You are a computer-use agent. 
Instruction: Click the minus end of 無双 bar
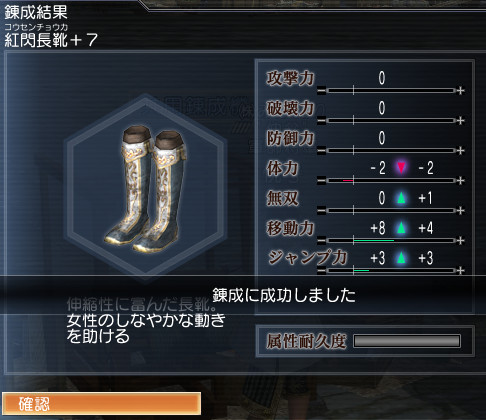point(321,211)
